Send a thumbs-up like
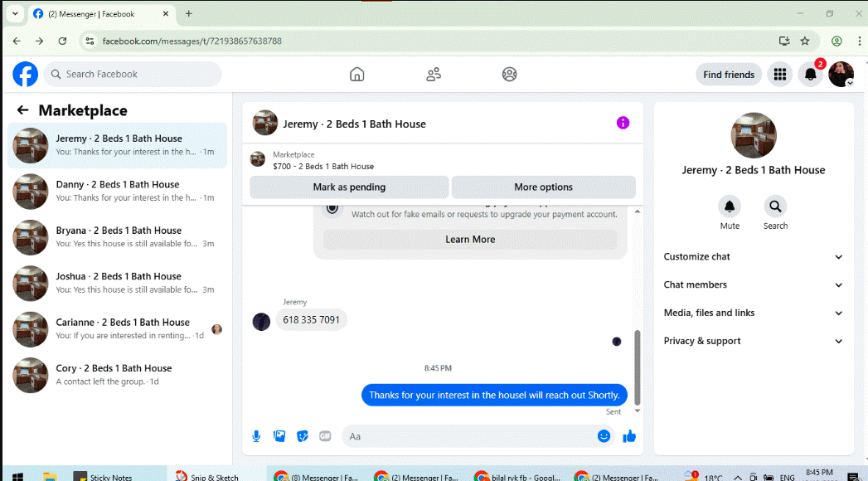 click(x=629, y=436)
